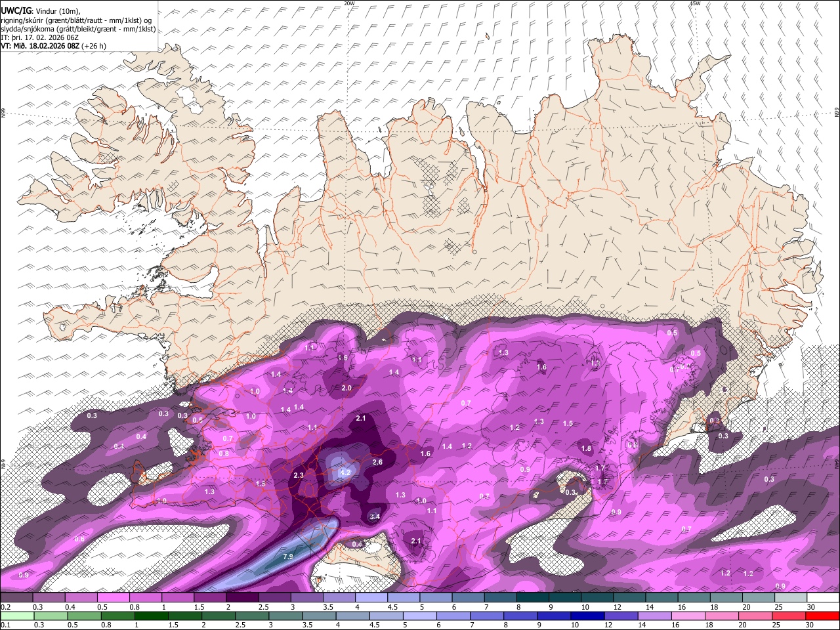
Task: Click the 'VT: Mið. 18.02.2026 08Z (+26 h)' line
Action: click(x=54, y=46)
